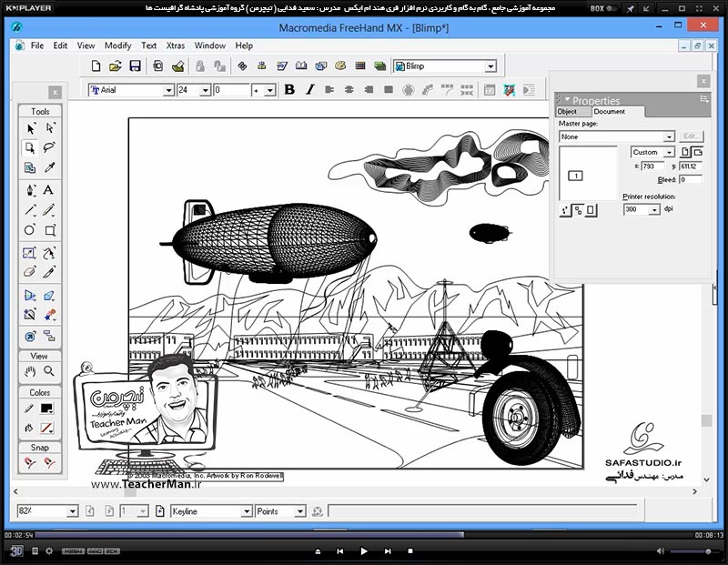Set right text alignment
Viewport: 728px width, 565px height.
[x=369, y=89]
